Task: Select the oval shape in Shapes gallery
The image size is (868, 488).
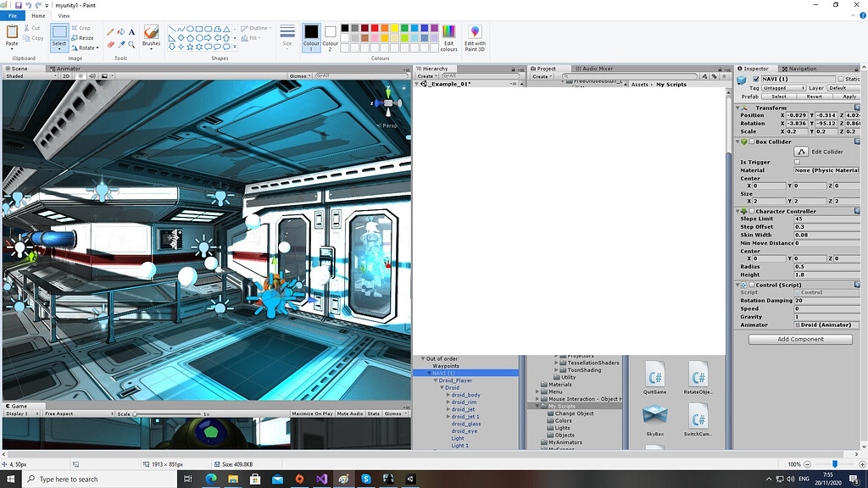Action: coord(191,28)
